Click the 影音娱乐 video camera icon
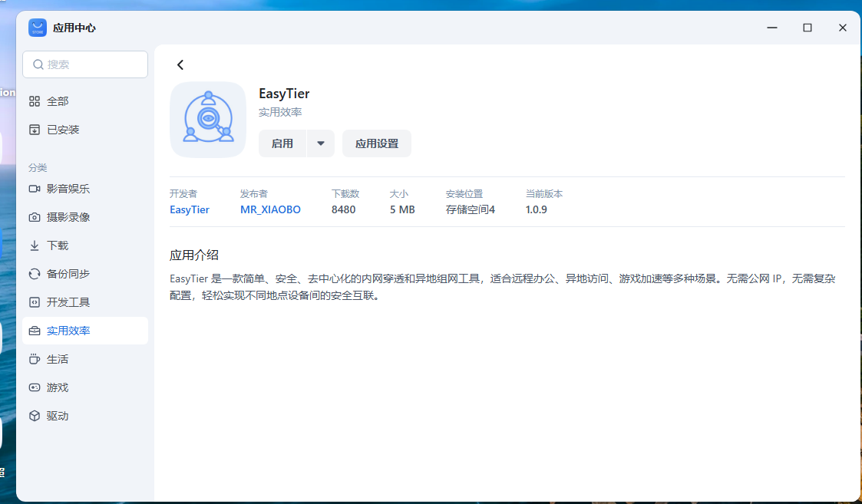862x504 pixels. tap(35, 189)
